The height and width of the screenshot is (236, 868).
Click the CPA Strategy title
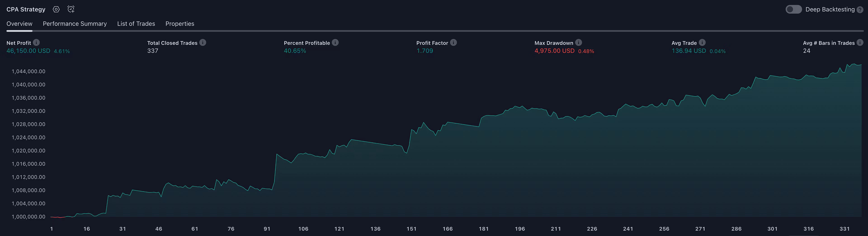click(x=26, y=10)
